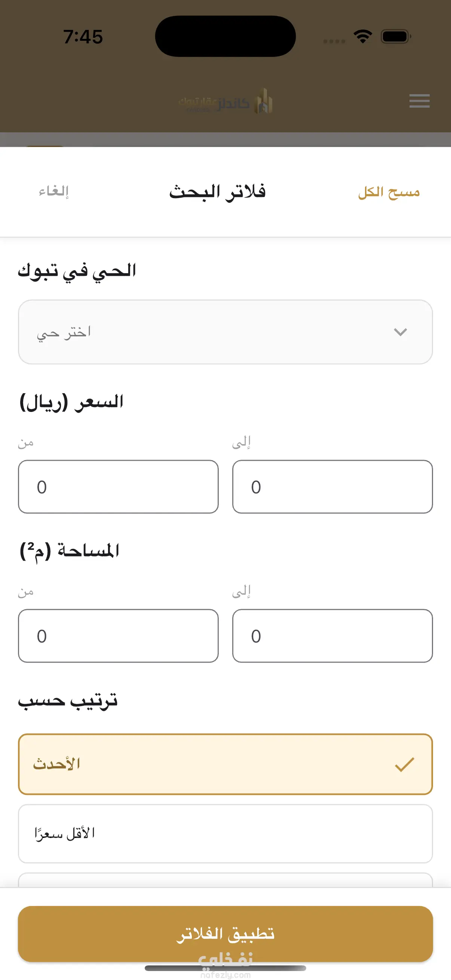
Task: Select الأحدث sort option
Action: [225, 764]
